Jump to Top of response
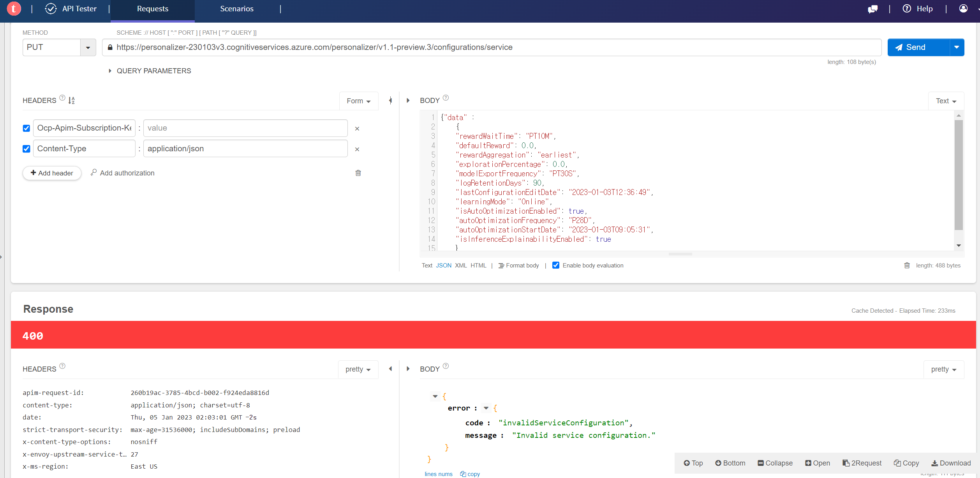Image resolution: width=980 pixels, height=478 pixels. coord(693,463)
